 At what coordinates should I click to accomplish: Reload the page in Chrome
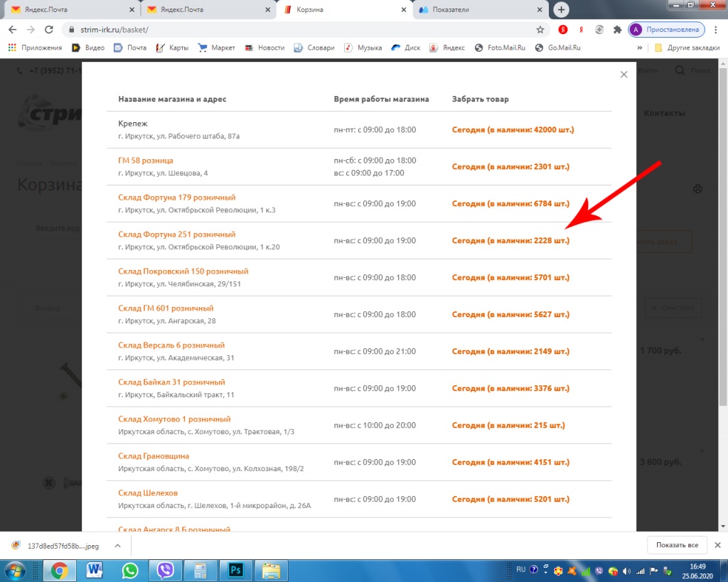point(49,30)
